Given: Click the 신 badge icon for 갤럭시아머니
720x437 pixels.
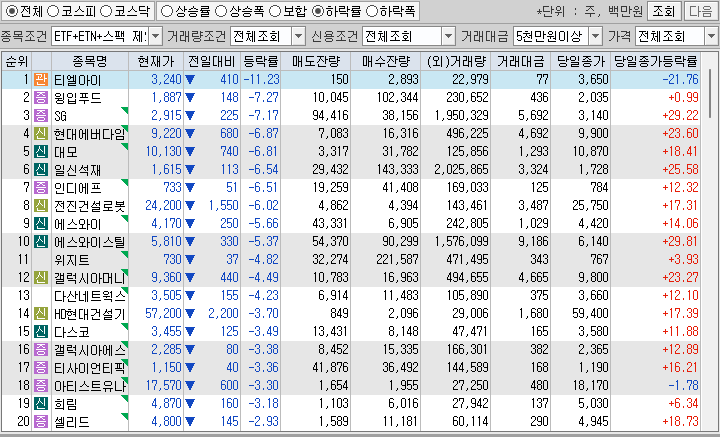Looking at the screenshot, I should (x=41, y=278).
